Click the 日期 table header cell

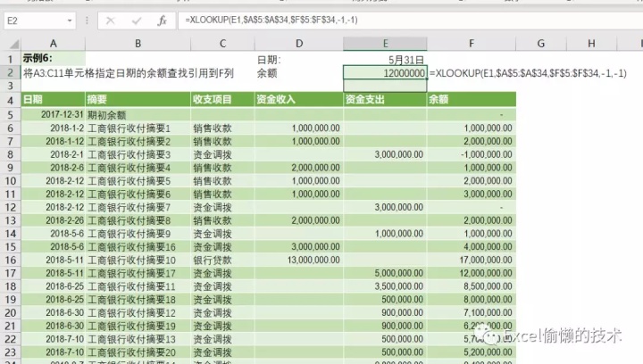(x=54, y=100)
